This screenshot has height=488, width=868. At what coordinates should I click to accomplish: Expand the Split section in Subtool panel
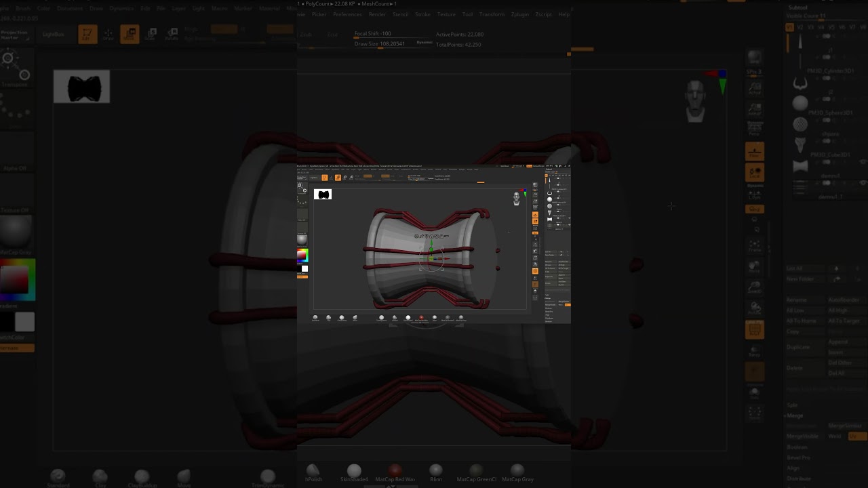click(x=792, y=405)
